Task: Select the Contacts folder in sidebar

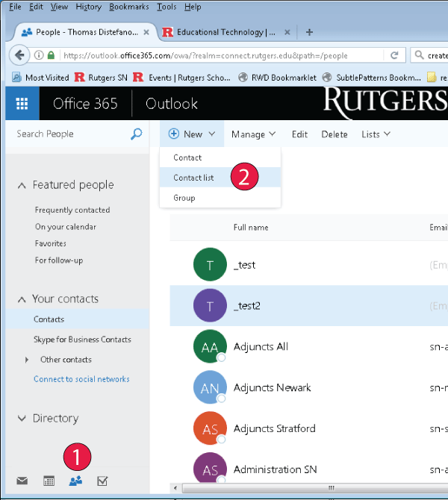Action: (x=78, y=319)
